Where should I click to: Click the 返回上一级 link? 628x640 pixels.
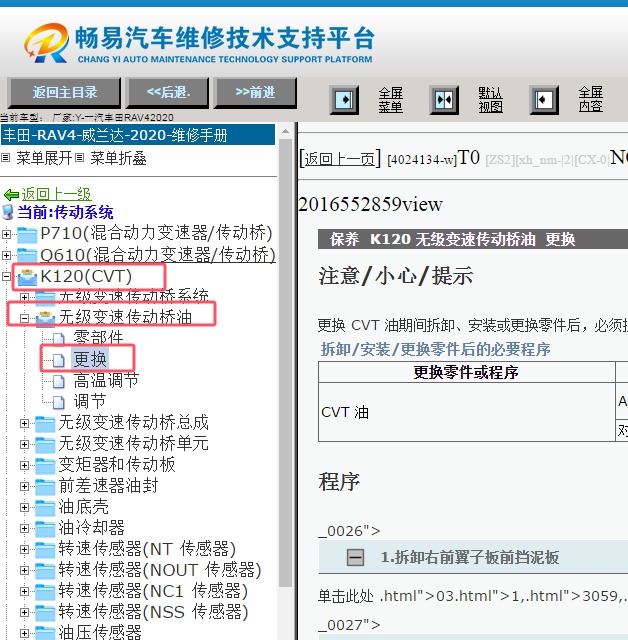pos(56,194)
